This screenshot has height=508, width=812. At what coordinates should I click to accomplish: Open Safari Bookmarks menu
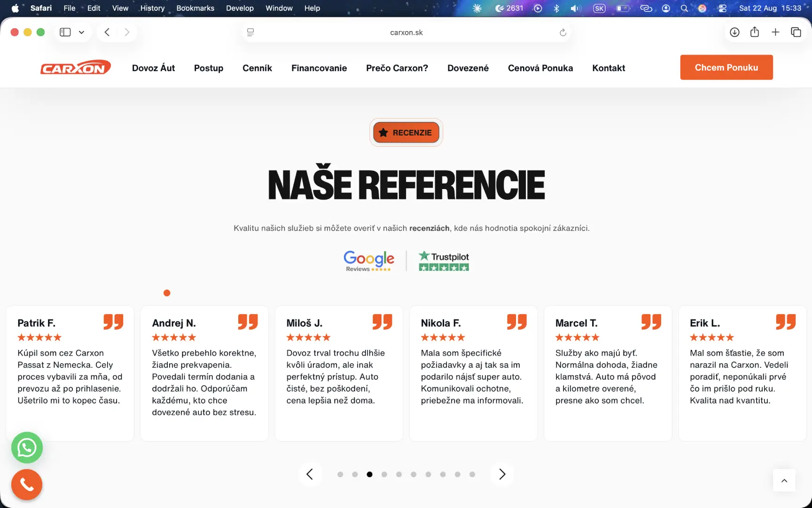coord(195,8)
